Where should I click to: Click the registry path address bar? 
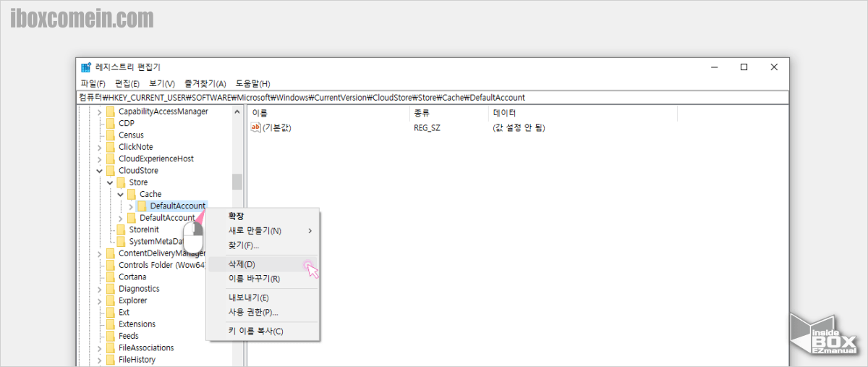[433, 97]
